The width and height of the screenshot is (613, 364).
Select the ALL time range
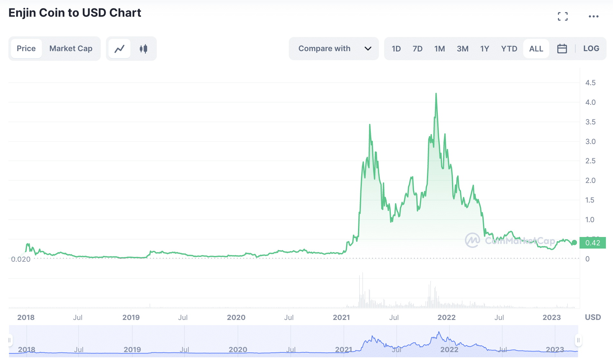click(x=536, y=49)
